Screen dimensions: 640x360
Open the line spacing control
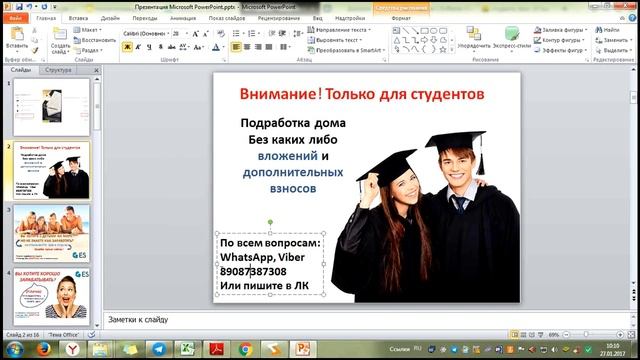click(x=298, y=33)
